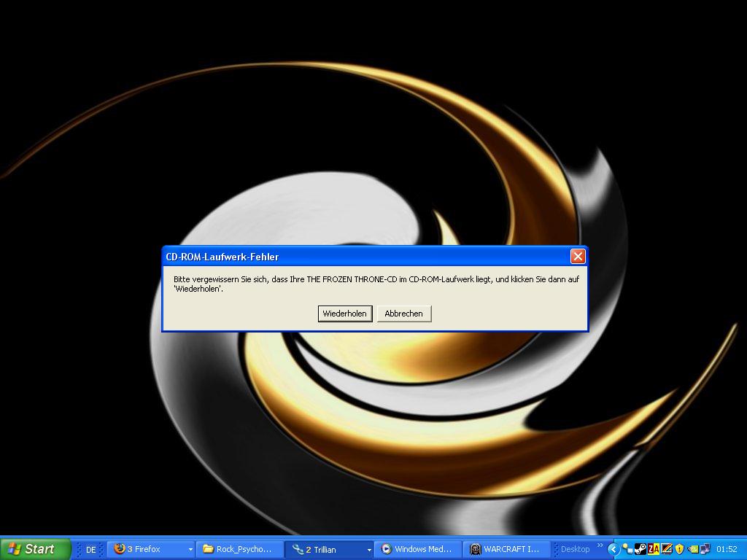This screenshot has width=747, height=560.
Task: Expand the Trillian group dropdown arrow
Action: click(x=368, y=550)
